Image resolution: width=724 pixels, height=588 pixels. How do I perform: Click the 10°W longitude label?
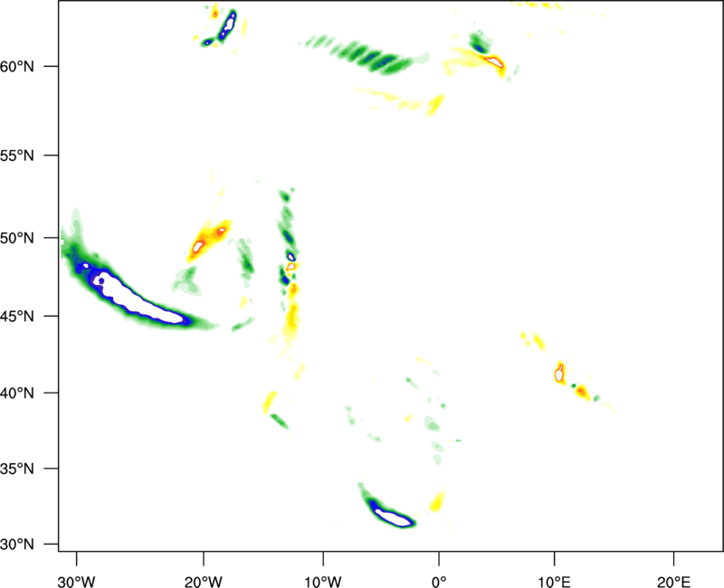(x=323, y=582)
